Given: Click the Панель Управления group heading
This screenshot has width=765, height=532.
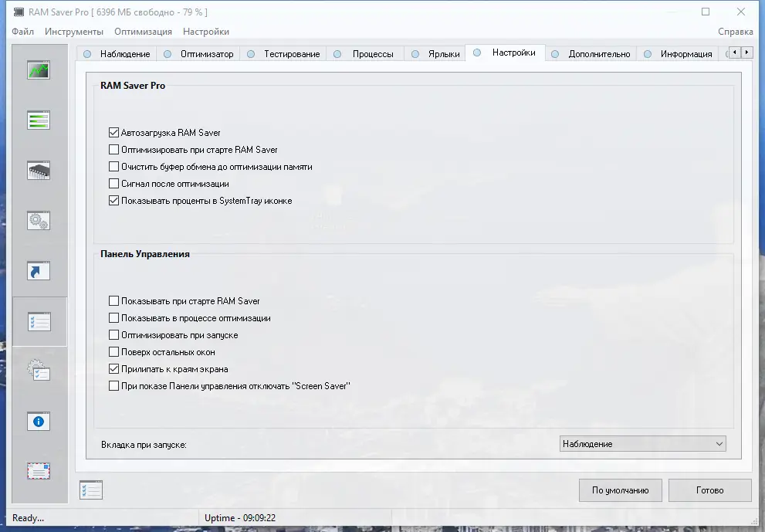Looking at the screenshot, I should pos(145,254).
